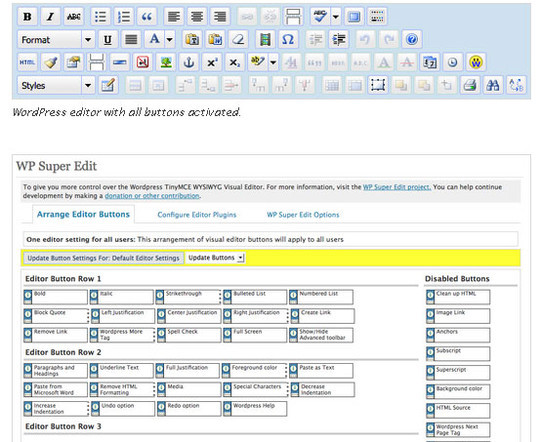Insert an image with the tree picture icon
The image size is (540, 442).
166,62
